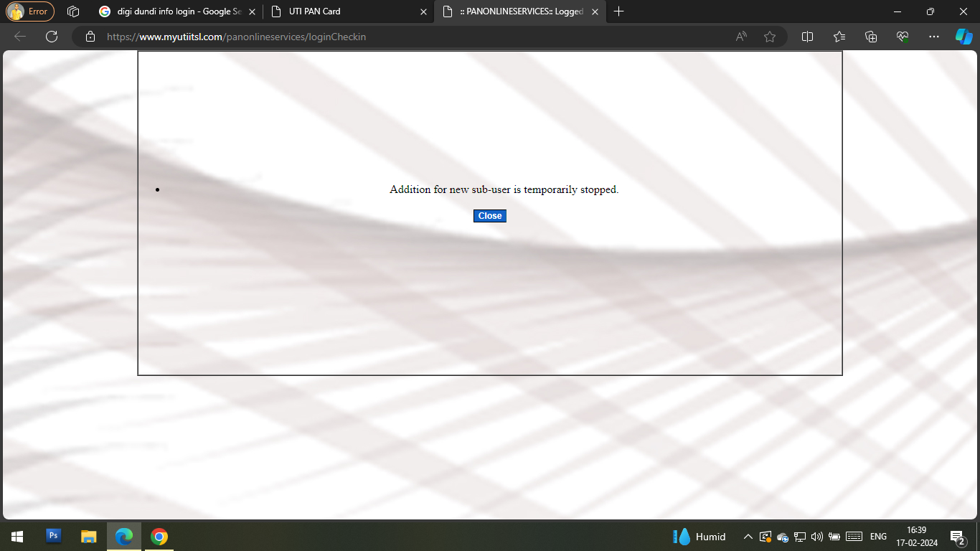Open the Favorites list icon

point(839,37)
